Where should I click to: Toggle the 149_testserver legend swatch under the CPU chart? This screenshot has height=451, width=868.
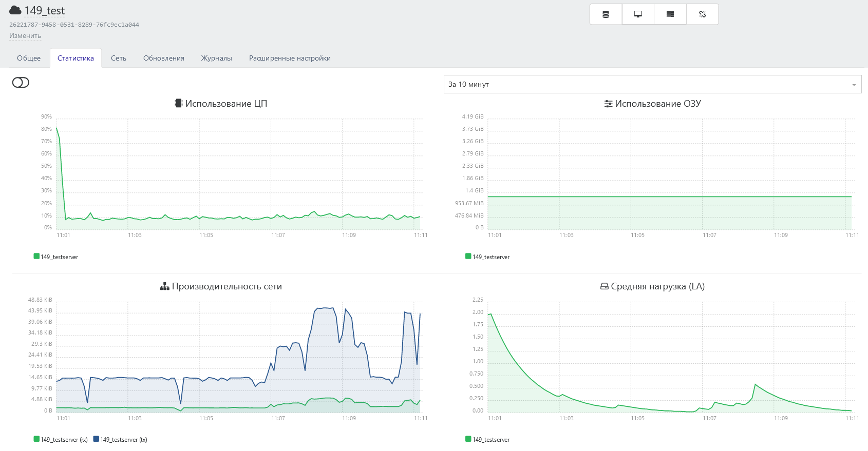click(x=36, y=256)
